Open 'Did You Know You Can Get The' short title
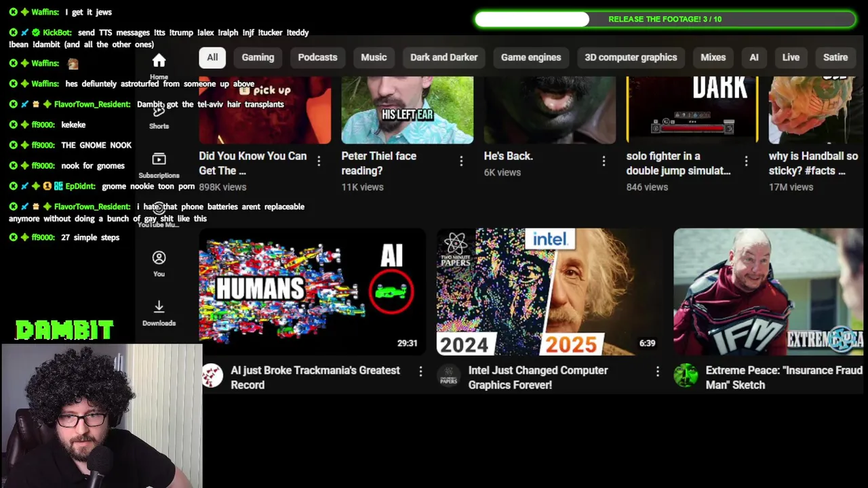This screenshot has width=868, height=488. [x=252, y=163]
